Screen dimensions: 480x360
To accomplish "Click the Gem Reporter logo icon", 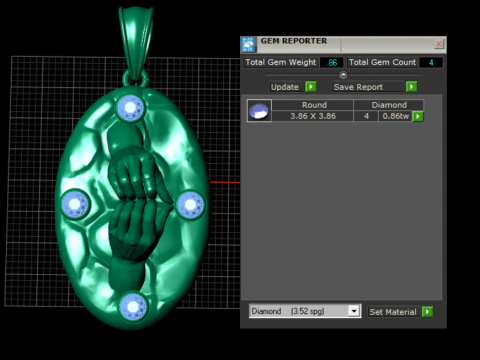I will (248, 44).
